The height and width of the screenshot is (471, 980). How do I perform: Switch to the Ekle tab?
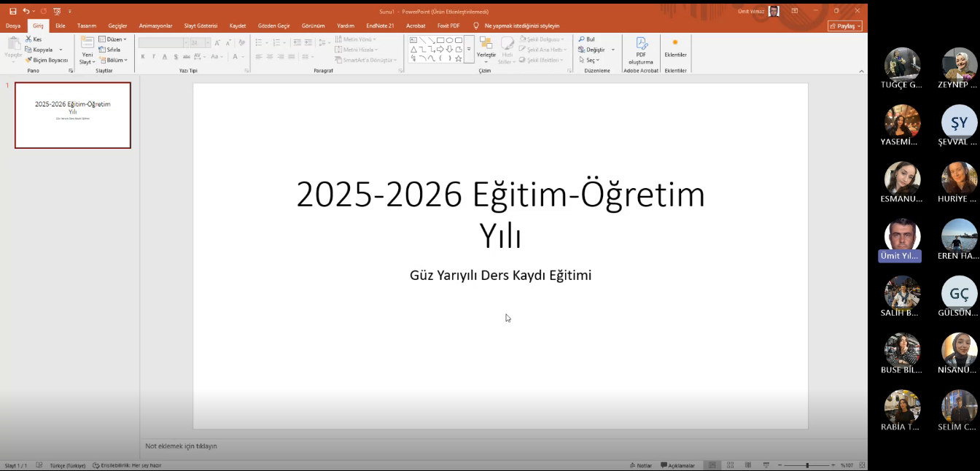[61, 26]
